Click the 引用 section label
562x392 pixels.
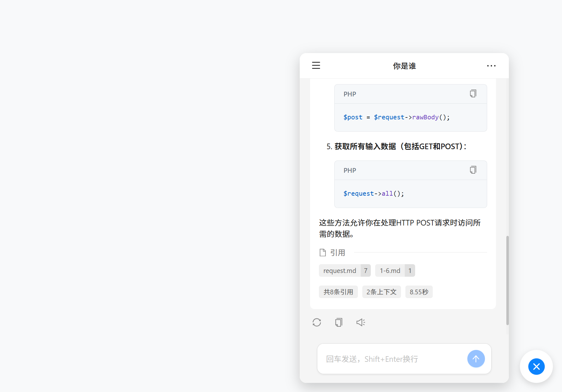coord(337,253)
